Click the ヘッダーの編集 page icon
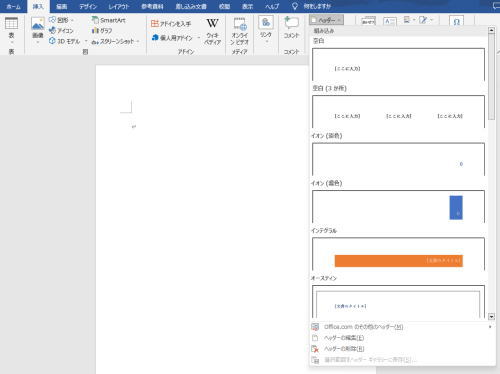 click(315, 338)
